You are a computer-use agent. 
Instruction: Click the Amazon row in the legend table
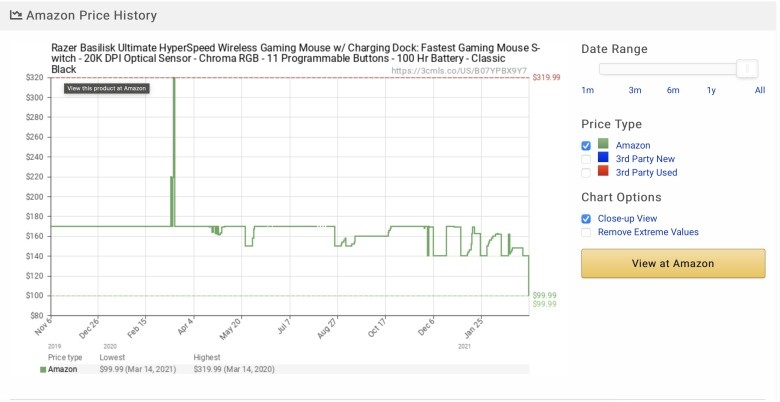point(284,369)
